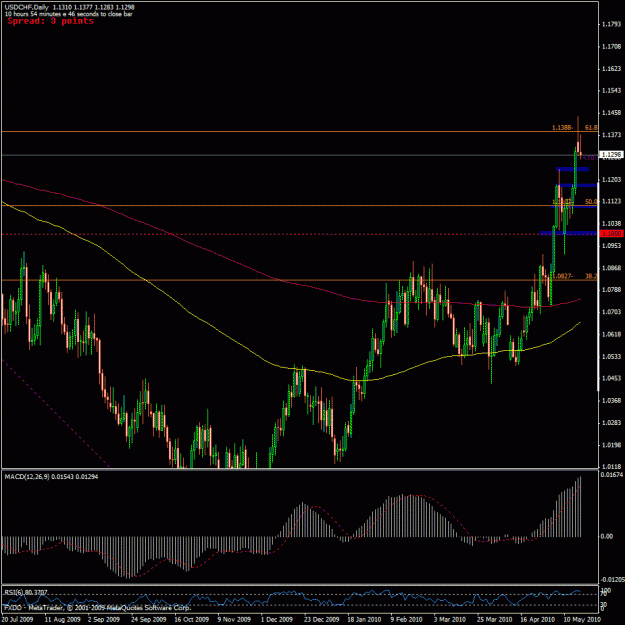Image resolution: width=625 pixels, height=625 pixels.
Task: Click the FXDD - MetaTrader copyright text
Action: pos(98,608)
